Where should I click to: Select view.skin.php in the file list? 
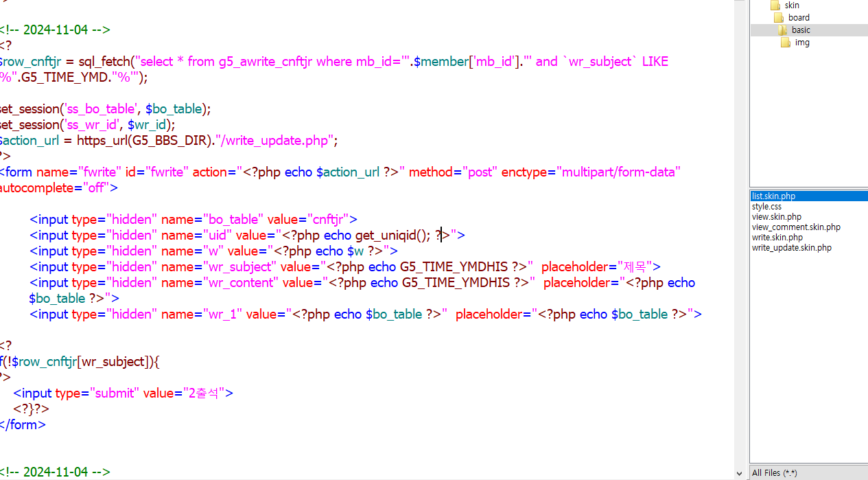tap(776, 217)
